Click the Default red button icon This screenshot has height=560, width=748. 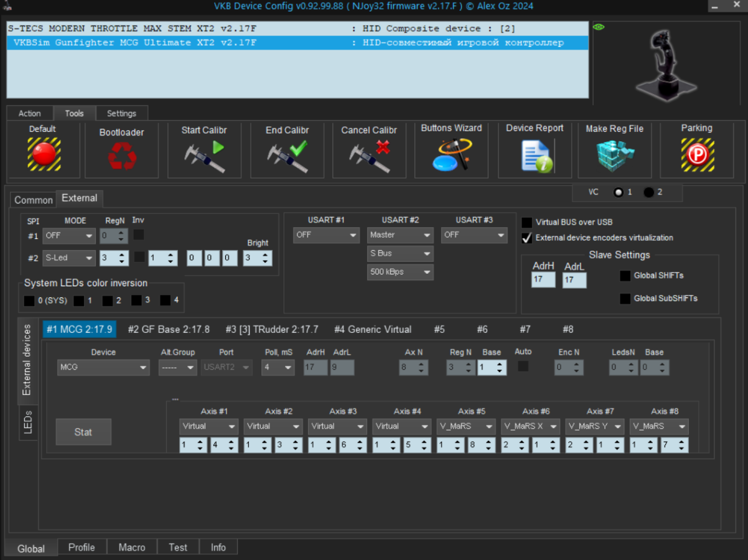tap(44, 154)
